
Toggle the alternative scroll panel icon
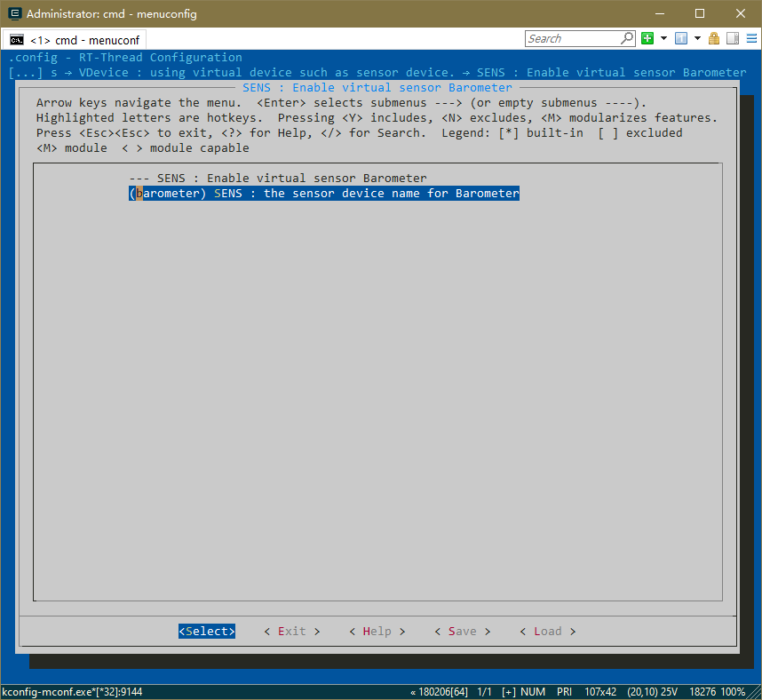coord(733,38)
